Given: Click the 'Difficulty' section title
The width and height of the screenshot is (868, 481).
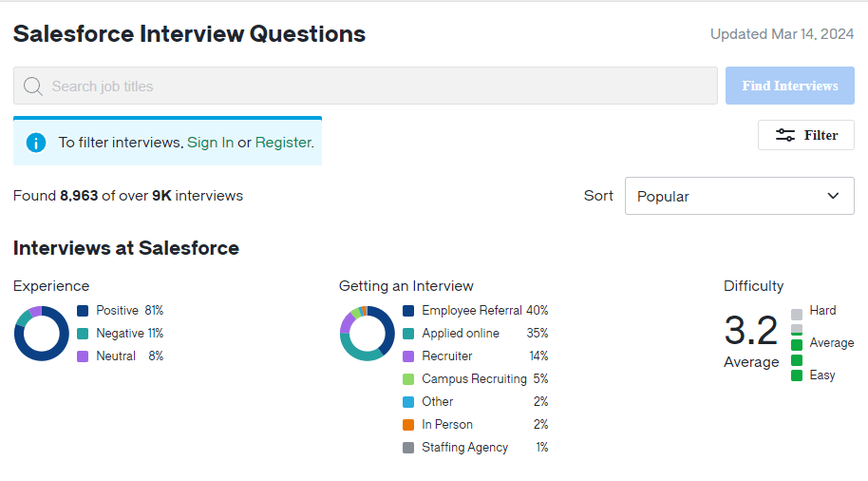Looking at the screenshot, I should pos(753,286).
